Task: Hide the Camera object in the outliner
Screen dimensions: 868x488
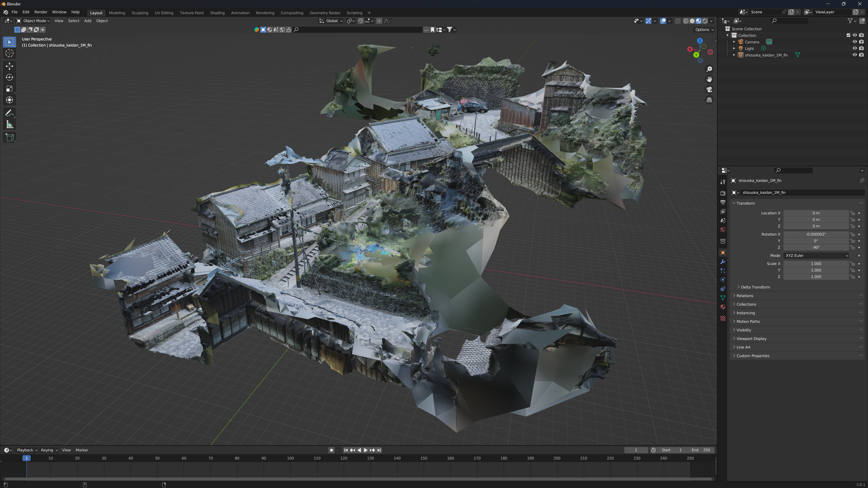Action: [854, 42]
